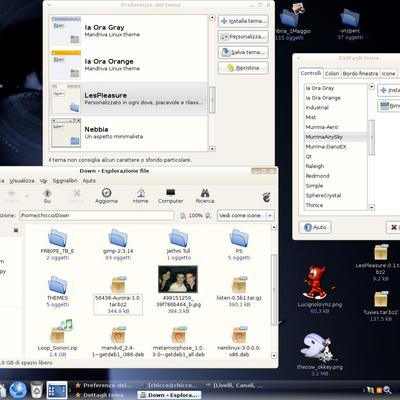Image resolution: width=400 pixels, height=400 pixels.
Task: Zoom in icon after 100%
Action: 208,216
